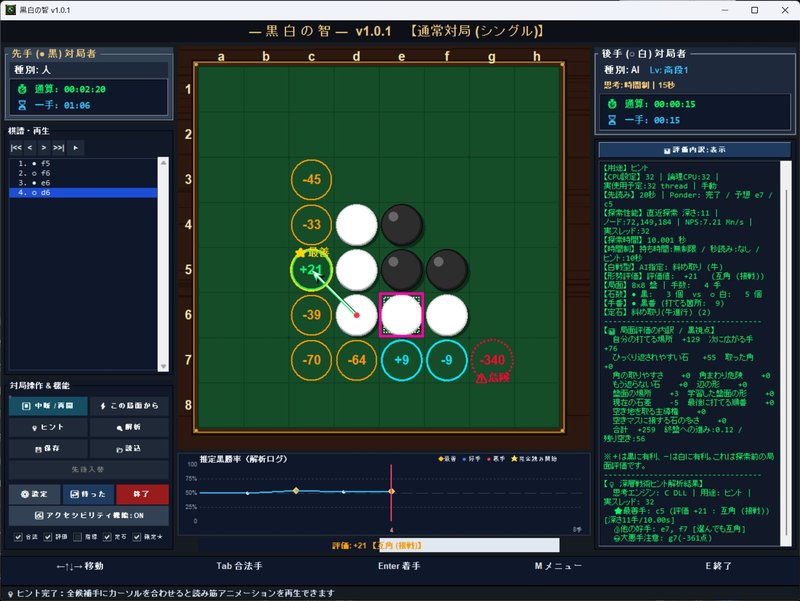Click the -33 hint marker on the board

311,224
